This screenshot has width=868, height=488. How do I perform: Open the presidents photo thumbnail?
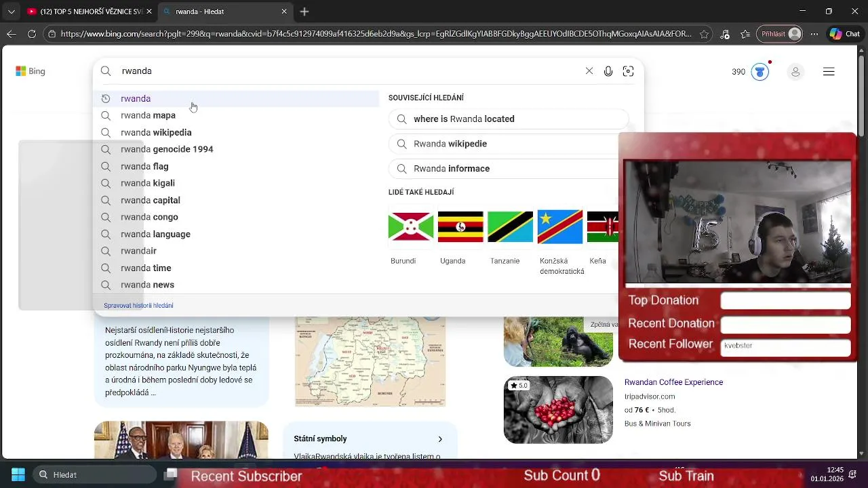[x=181, y=441]
